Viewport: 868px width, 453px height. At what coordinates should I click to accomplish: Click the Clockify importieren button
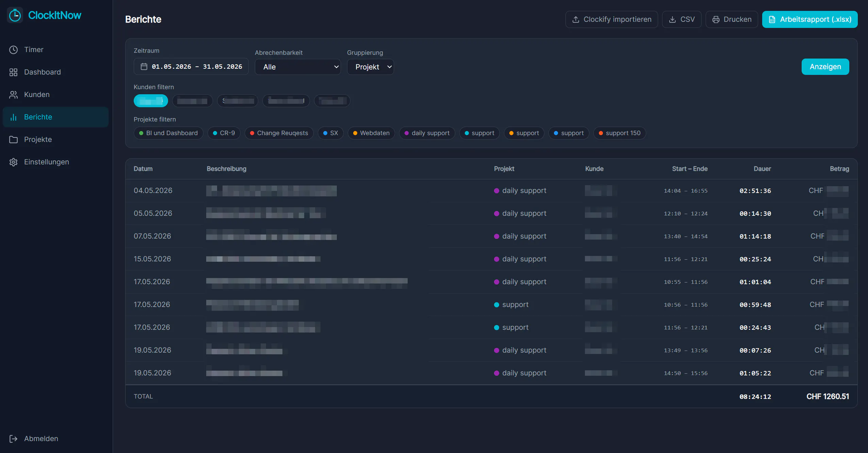tap(611, 19)
